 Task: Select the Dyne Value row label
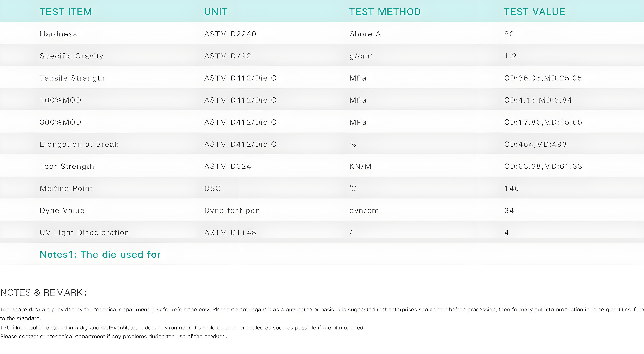click(62, 210)
